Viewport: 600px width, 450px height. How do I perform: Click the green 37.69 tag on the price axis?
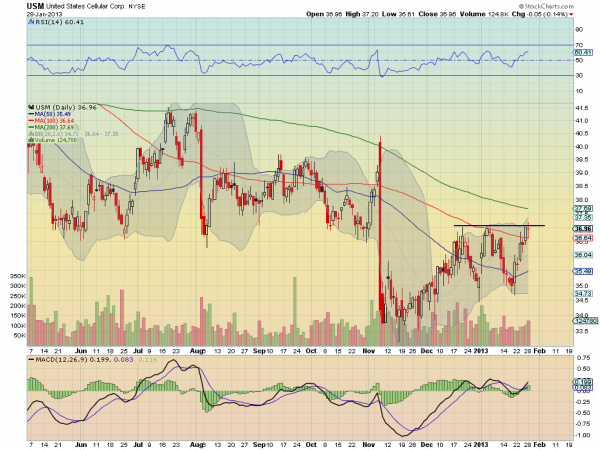click(583, 209)
